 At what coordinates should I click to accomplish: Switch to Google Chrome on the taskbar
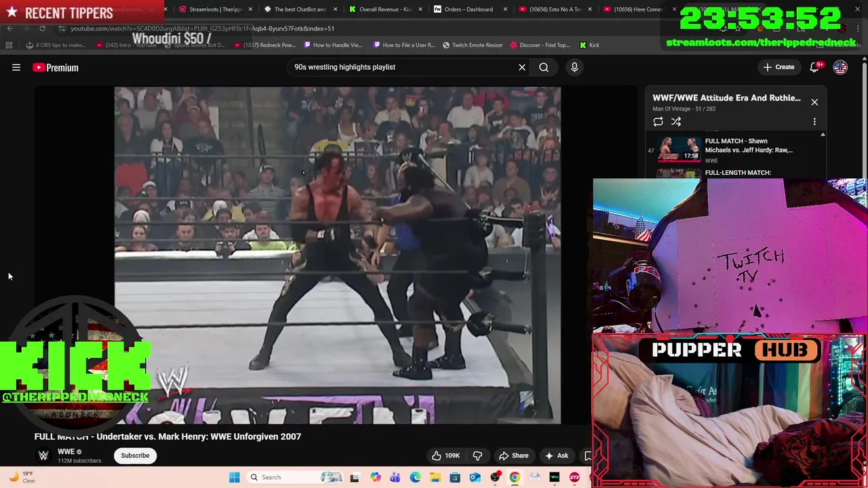(515, 477)
